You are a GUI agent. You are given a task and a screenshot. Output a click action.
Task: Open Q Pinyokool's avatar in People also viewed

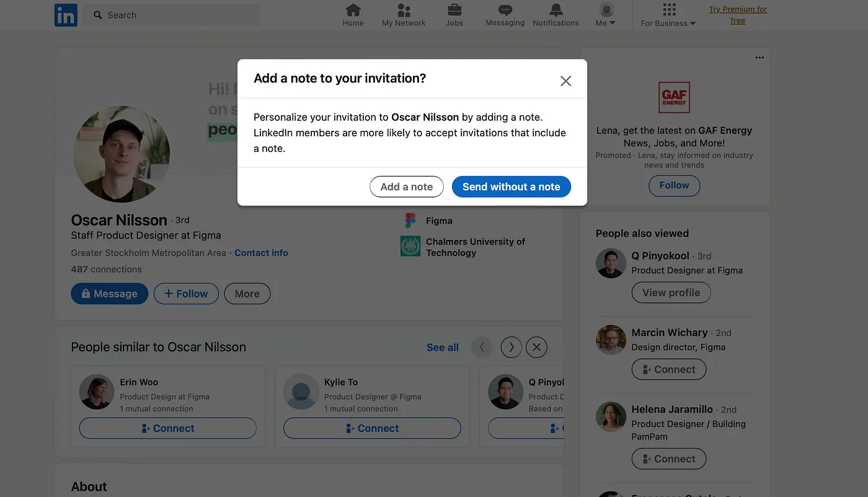coord(611,263)
